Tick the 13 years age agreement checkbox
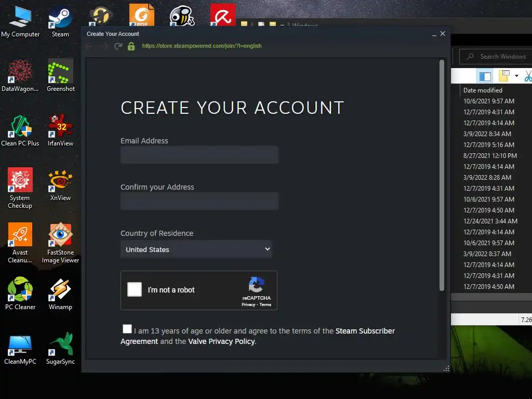 pos(127,329)
